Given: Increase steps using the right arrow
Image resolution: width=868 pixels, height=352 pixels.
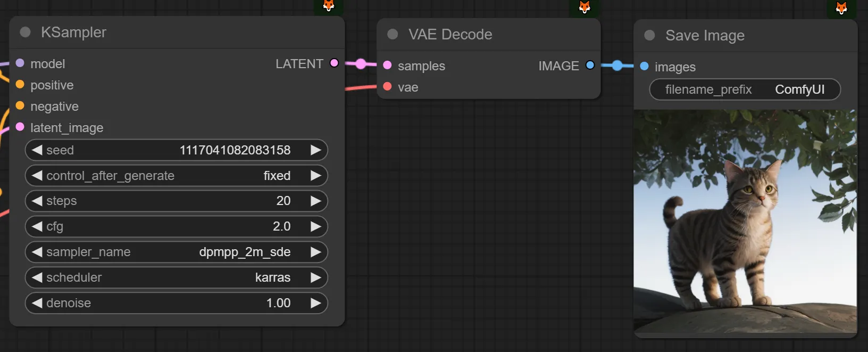Looking at the screenshot, I should (x=315, y=201).
